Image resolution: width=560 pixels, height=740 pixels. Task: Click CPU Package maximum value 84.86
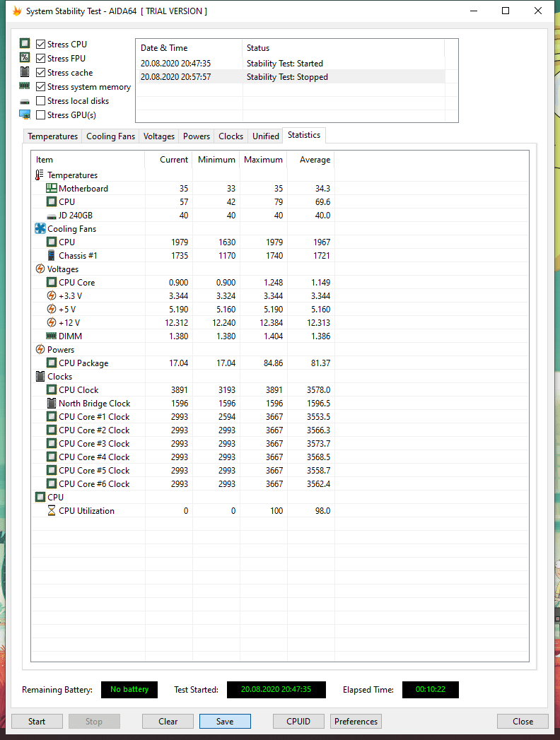[273, 363]
